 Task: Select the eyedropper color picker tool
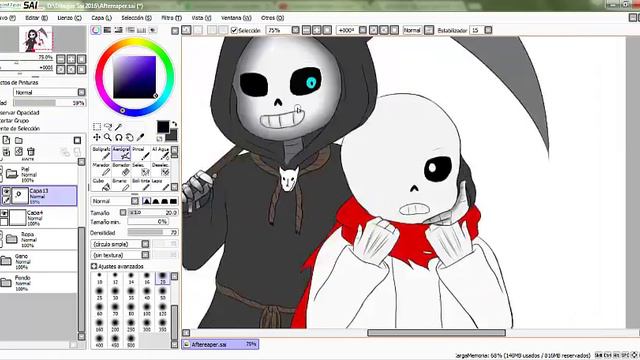pyautogui.click(x=140, y=138)
